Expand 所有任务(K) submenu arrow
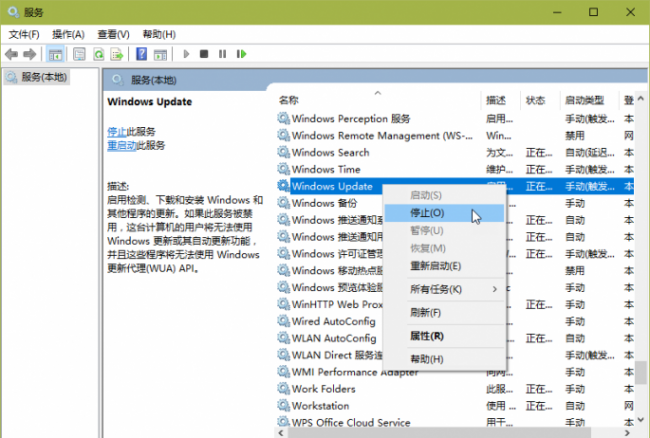The width and height of the screenshot is (650, 438). (494, 289)
